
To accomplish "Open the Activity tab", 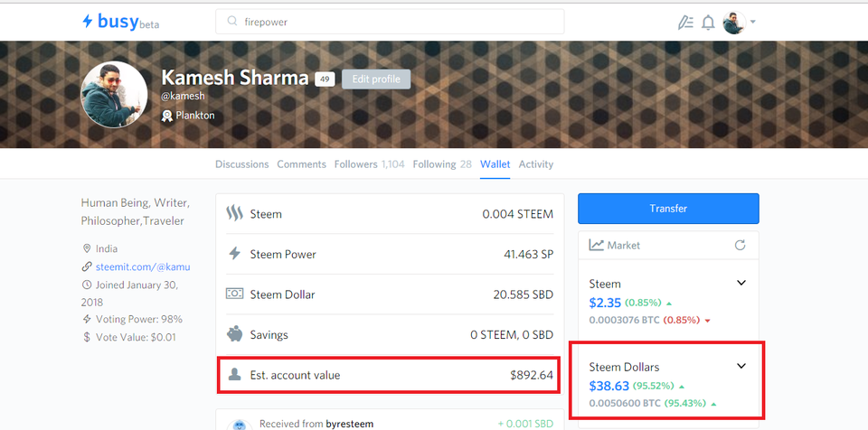I will [x=536, y=164].
